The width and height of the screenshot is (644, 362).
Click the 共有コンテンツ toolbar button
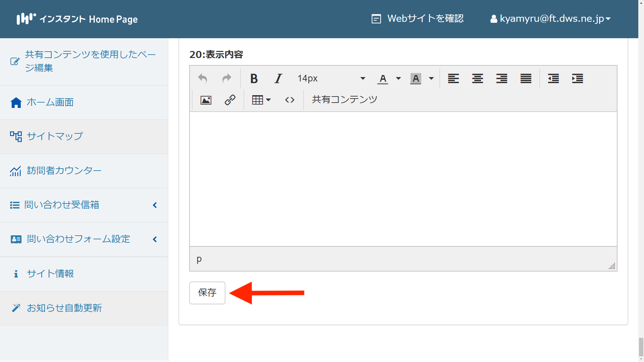tap(344, 100)
